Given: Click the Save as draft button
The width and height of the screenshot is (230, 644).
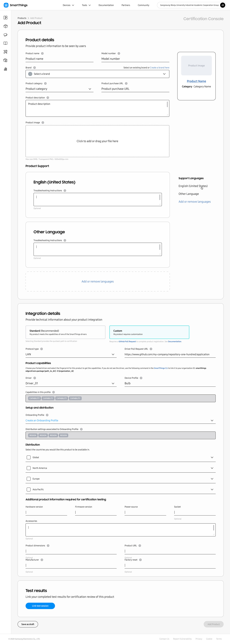Looking at the screenshot, I should [28, 624].
